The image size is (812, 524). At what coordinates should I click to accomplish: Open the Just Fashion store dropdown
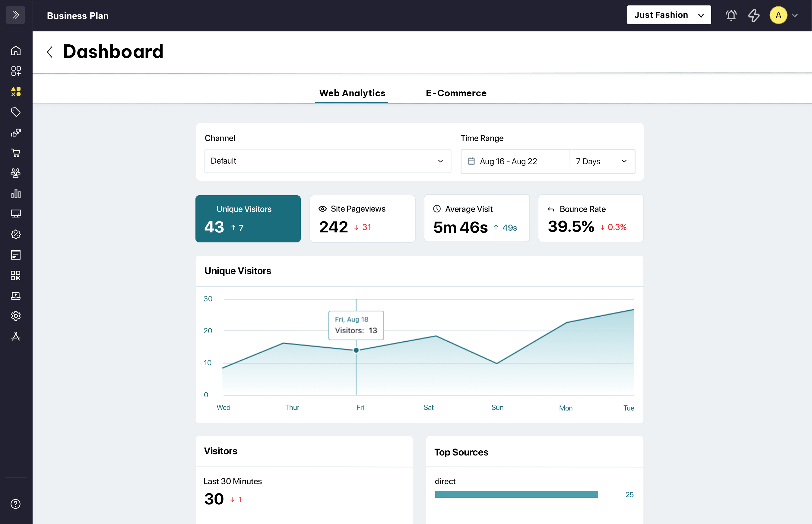click(x=668, y=15)
